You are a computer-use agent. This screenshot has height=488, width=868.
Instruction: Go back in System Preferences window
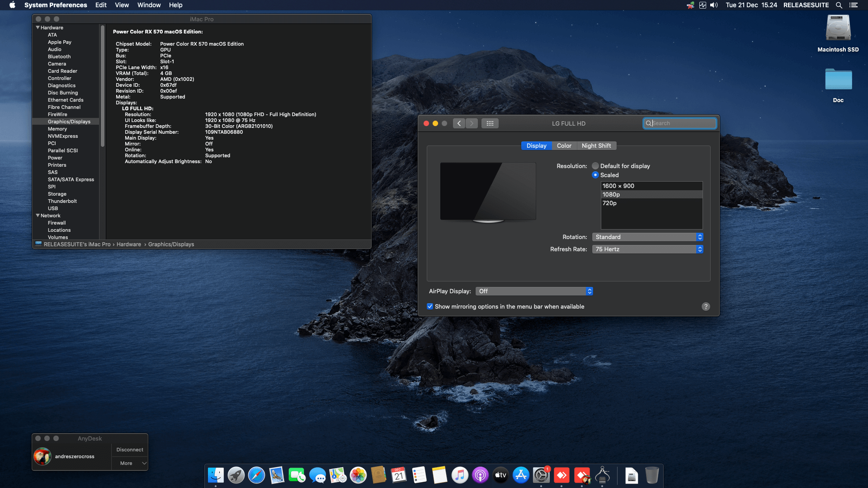(x=459, y=123)
